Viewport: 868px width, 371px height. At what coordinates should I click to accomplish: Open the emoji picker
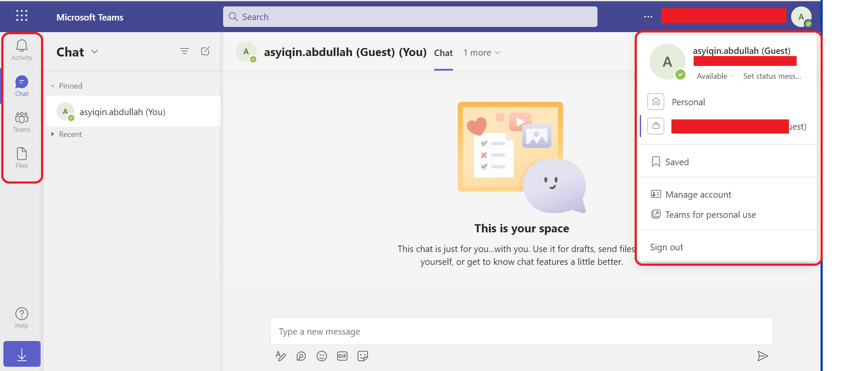(x=322, y=356)
